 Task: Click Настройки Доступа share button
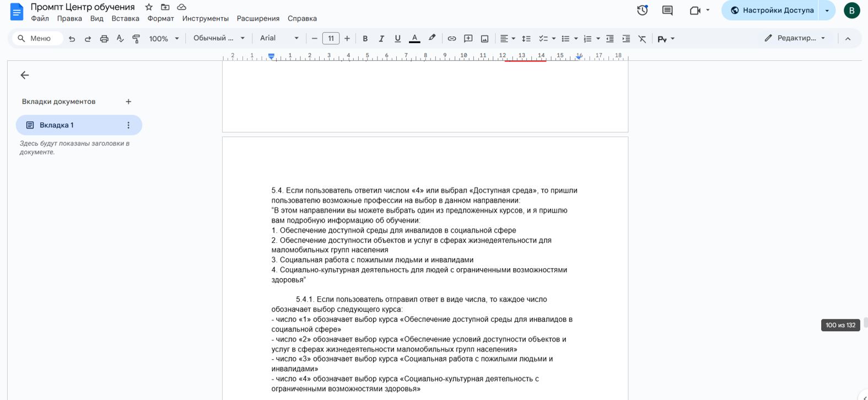770,10
